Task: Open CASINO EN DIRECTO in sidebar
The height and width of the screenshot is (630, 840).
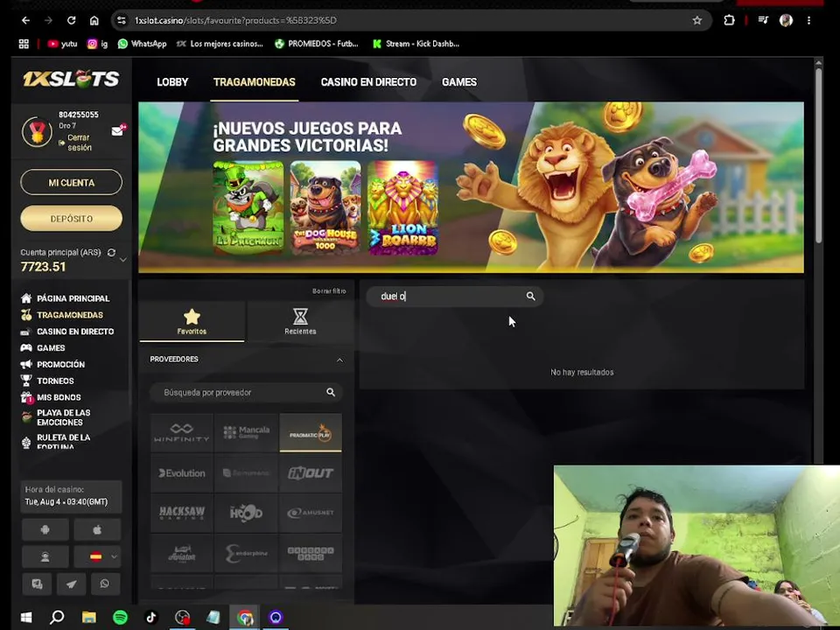Action: 67,332
